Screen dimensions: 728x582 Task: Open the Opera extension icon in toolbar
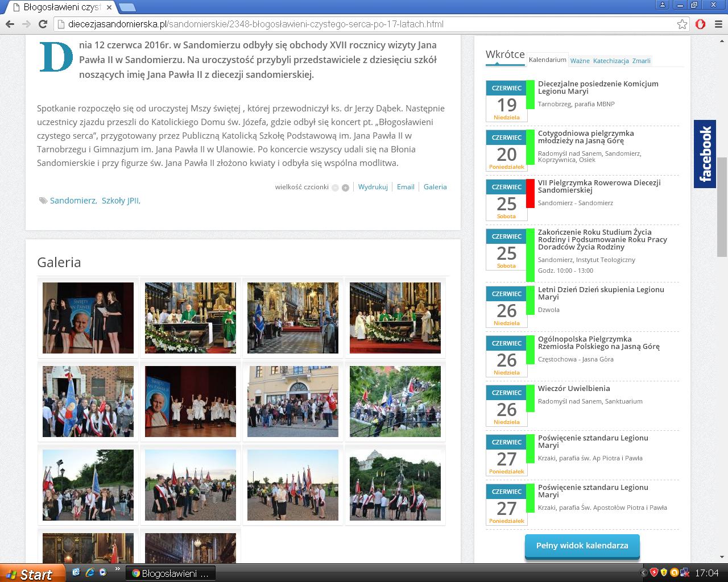pyautogui.click(x=701, y=24)
